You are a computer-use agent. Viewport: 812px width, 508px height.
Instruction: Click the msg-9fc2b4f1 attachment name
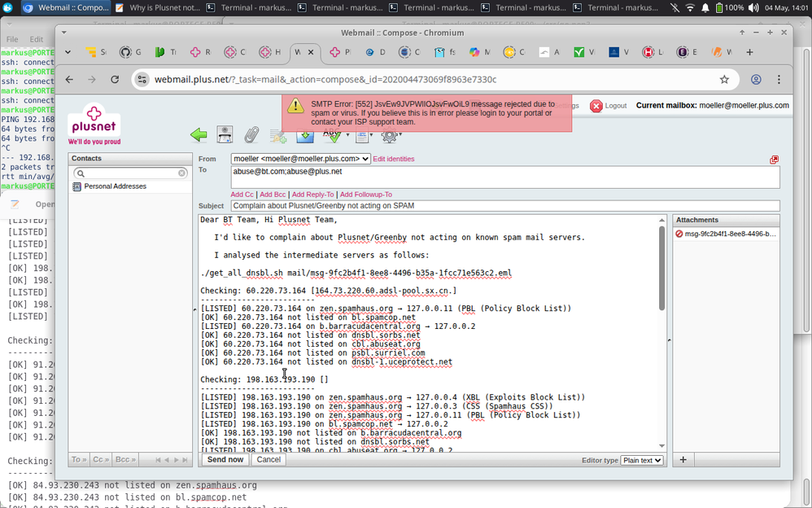click(x=730, y=234)
